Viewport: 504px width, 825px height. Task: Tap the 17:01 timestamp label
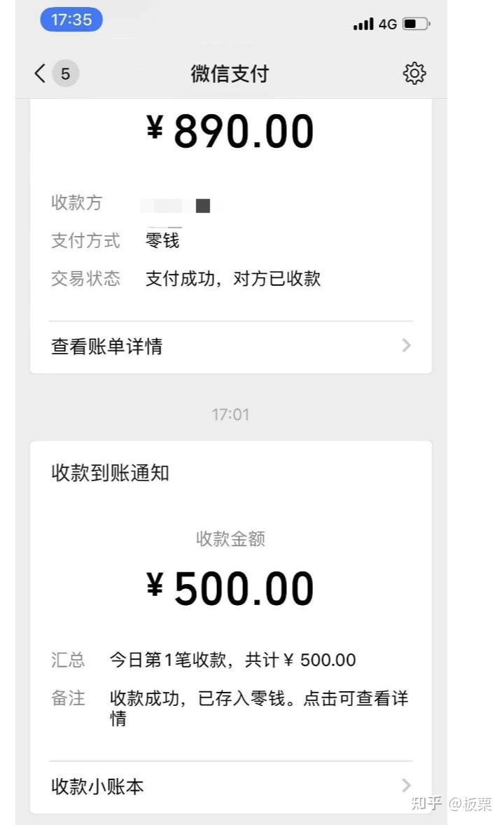click(230, 415)
